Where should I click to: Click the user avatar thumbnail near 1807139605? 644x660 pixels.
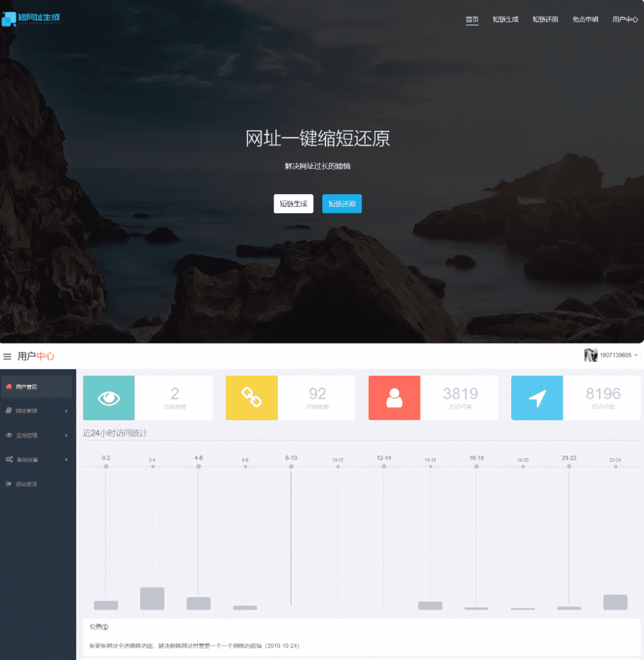coord(591,354)
